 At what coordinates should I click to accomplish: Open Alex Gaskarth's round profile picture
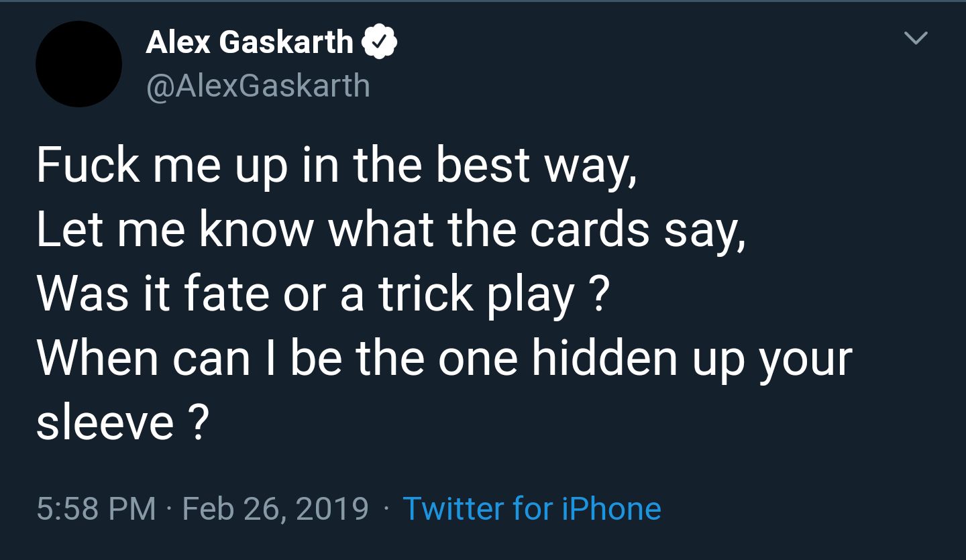(78, 64)
